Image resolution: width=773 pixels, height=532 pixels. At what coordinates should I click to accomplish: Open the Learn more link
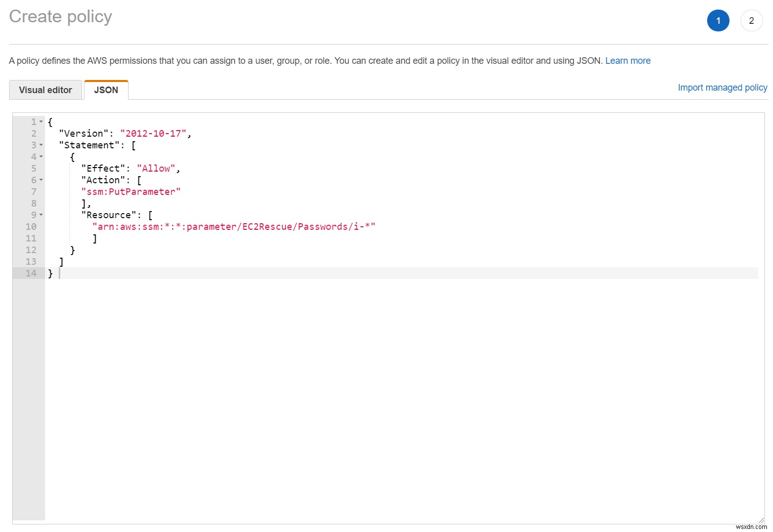pyautogui.click(x=628, y=60)
